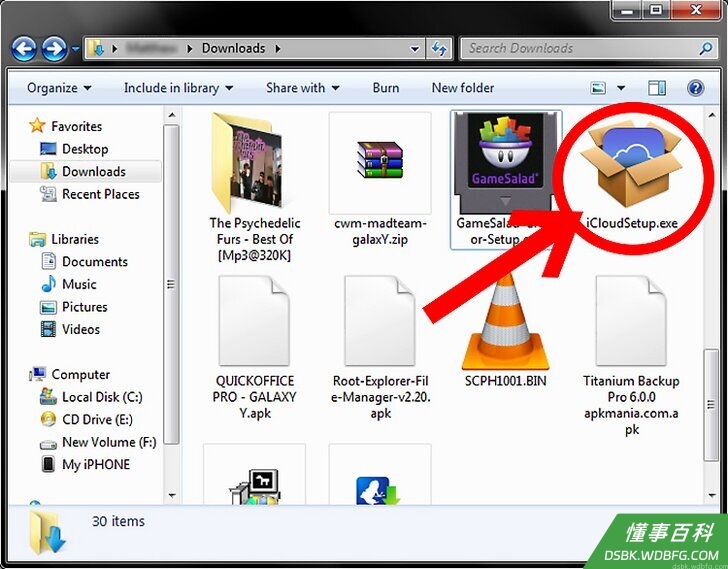Click the cwm-madteam-galaxY.zip file name

380,231
